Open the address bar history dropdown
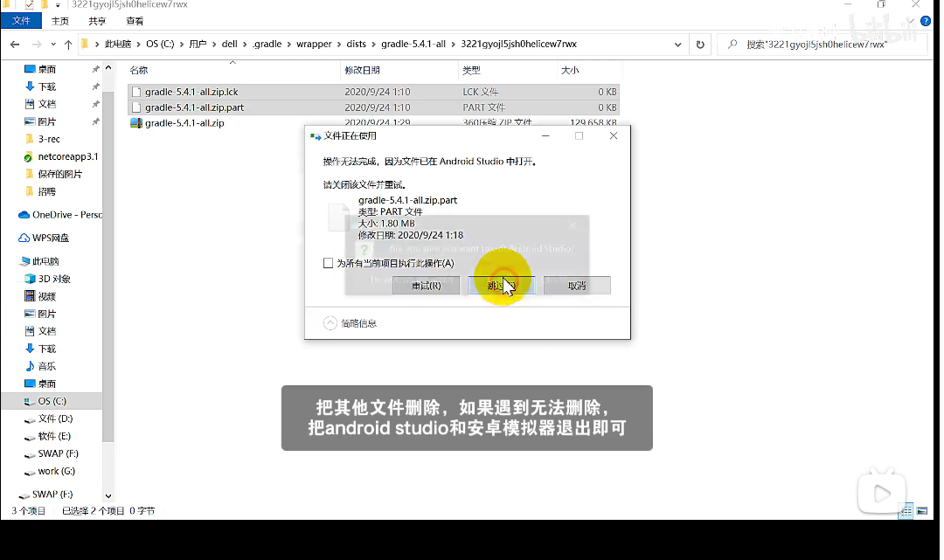 tap(677, 44)
